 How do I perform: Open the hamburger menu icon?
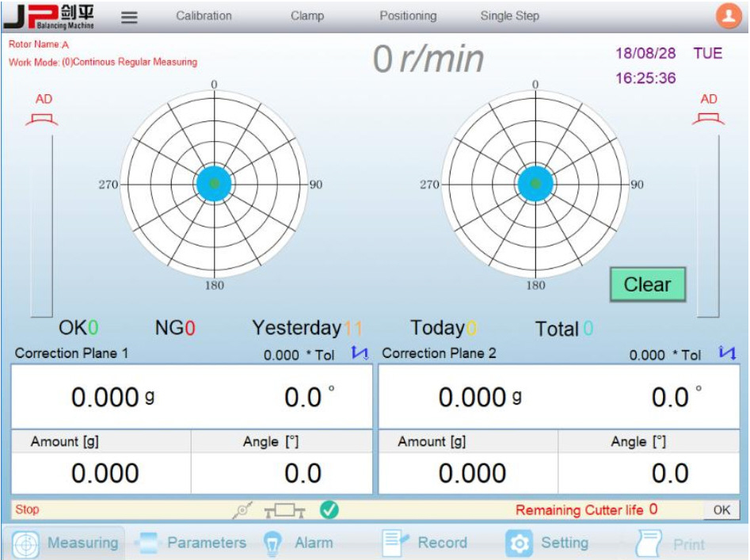pyautogui.click(x=129, y=17)
